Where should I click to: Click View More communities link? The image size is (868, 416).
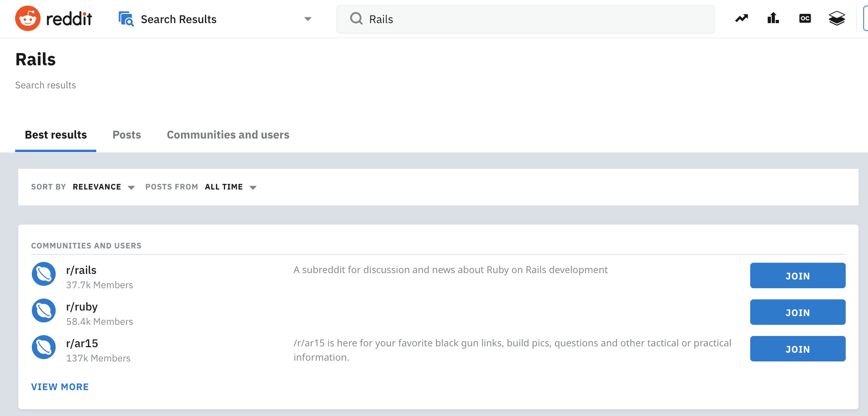pyautogui.click(x=60, y=387)
